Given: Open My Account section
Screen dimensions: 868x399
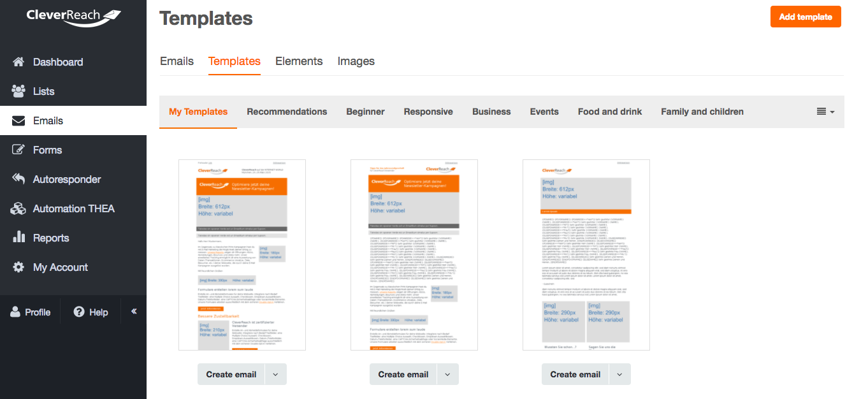Looking at the screenshot, I should point(73,267).
